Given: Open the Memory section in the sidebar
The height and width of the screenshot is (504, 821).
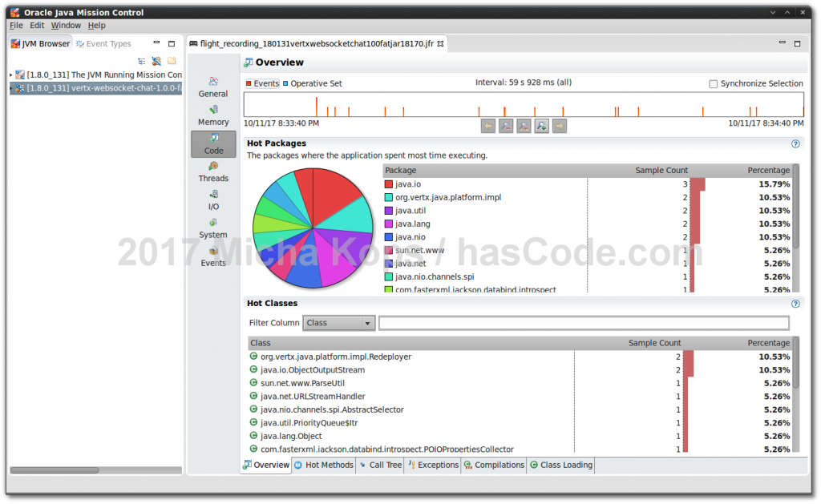Looking at the screenshot, I should pyautogui.click(x=212, y=115).
